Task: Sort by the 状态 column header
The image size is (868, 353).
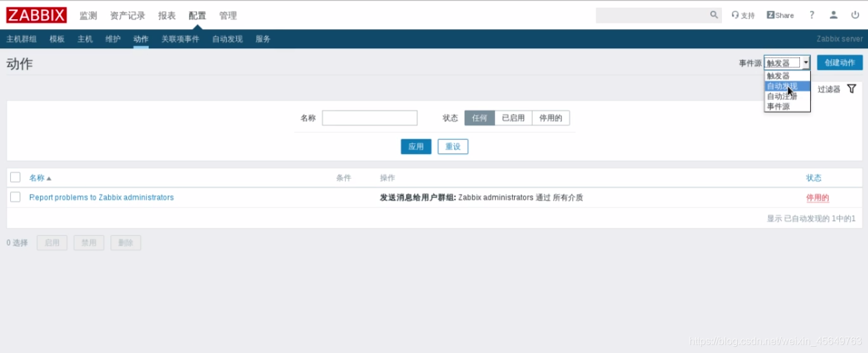Action: pos(814,178)
